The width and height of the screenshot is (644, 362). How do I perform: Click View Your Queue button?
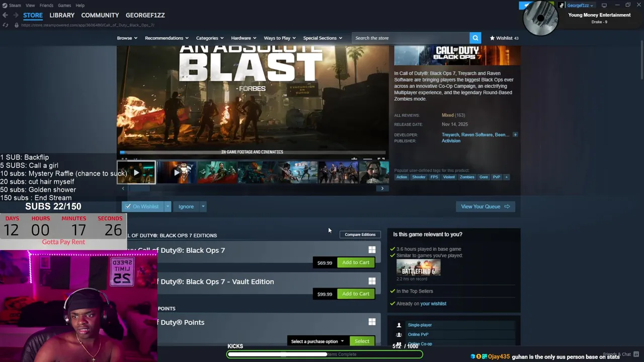click(x=485, y=207)
